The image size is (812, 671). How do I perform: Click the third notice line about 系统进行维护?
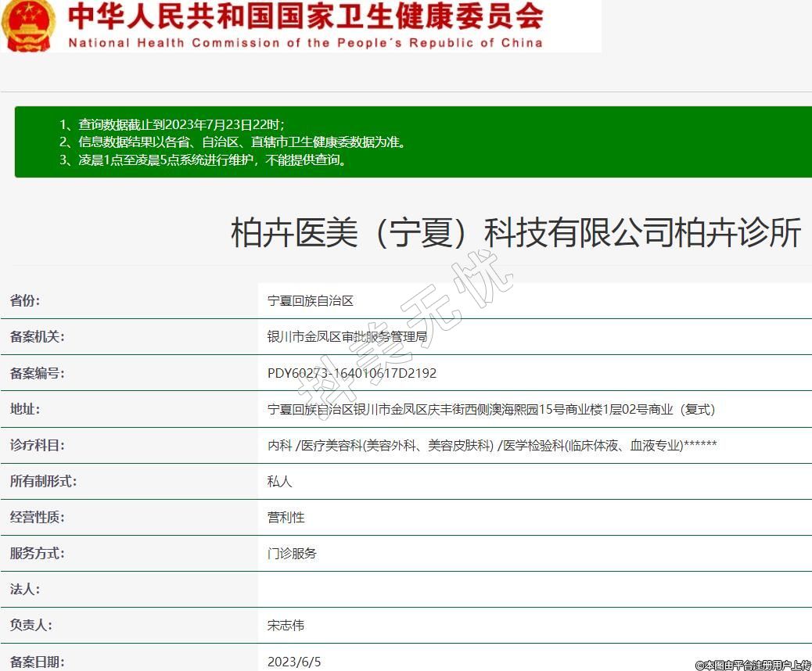click(203, 160)
